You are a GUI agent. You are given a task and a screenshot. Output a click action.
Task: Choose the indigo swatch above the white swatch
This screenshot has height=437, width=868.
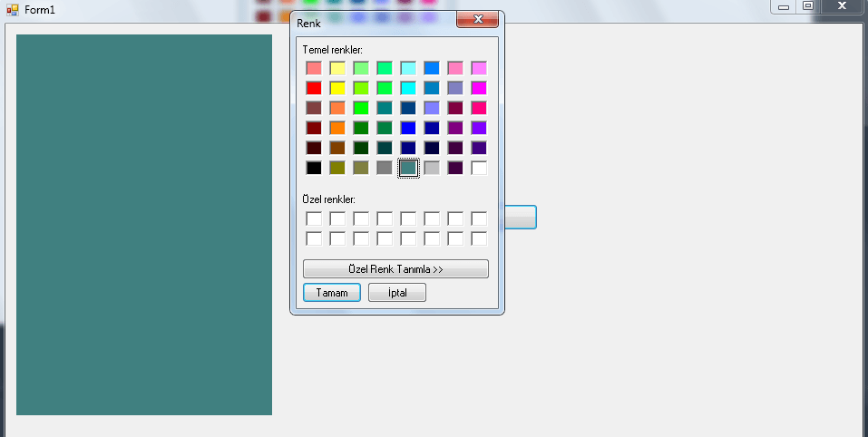point(479,148)
